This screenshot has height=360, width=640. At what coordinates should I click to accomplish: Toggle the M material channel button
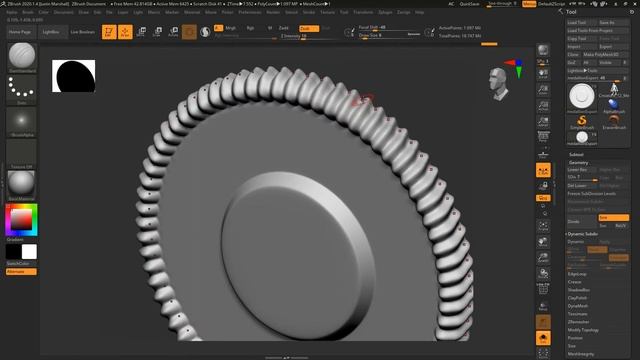tap(270, 28)
